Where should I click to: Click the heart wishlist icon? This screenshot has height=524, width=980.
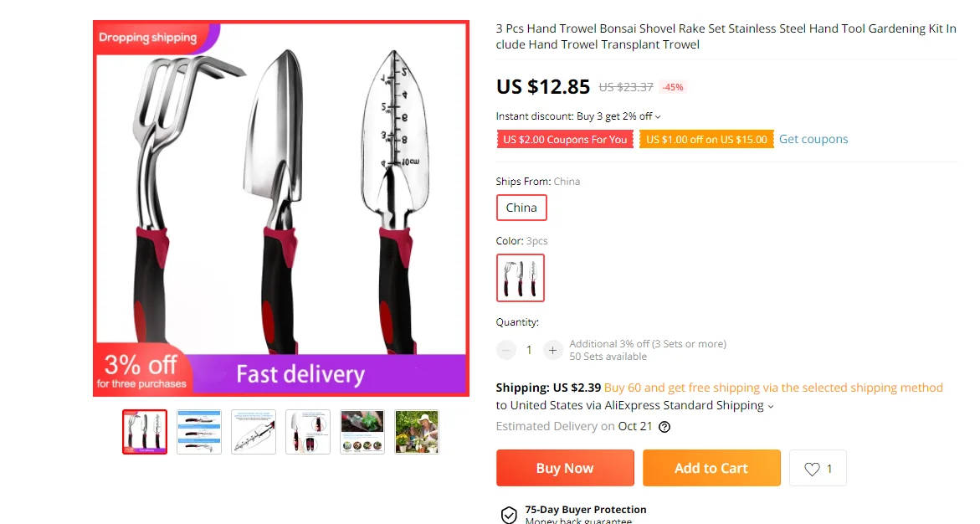click(812, 469)
